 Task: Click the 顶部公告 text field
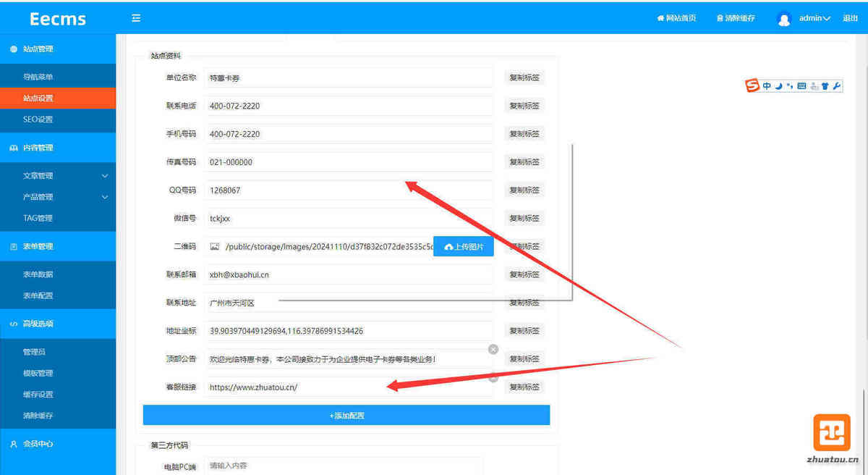(349, 359)
